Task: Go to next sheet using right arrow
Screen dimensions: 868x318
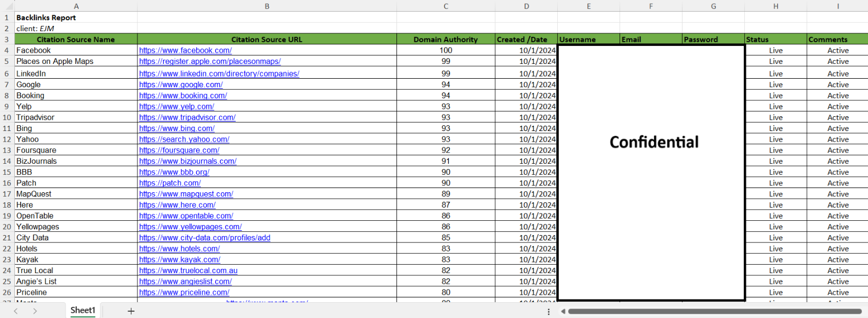Action: [x=35, y=311]
